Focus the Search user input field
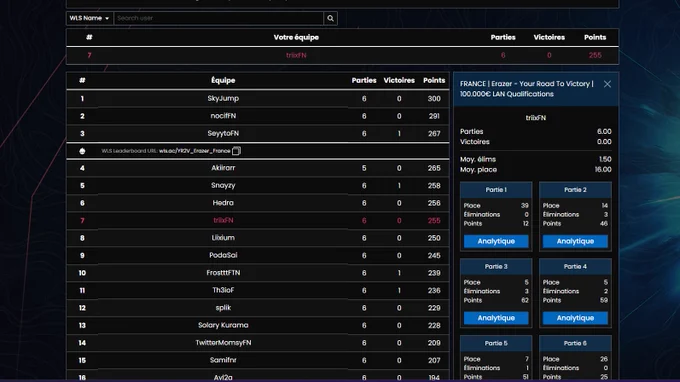Image resolution: width=680 pixels, height=382 pixels. (x=219, y=18)
